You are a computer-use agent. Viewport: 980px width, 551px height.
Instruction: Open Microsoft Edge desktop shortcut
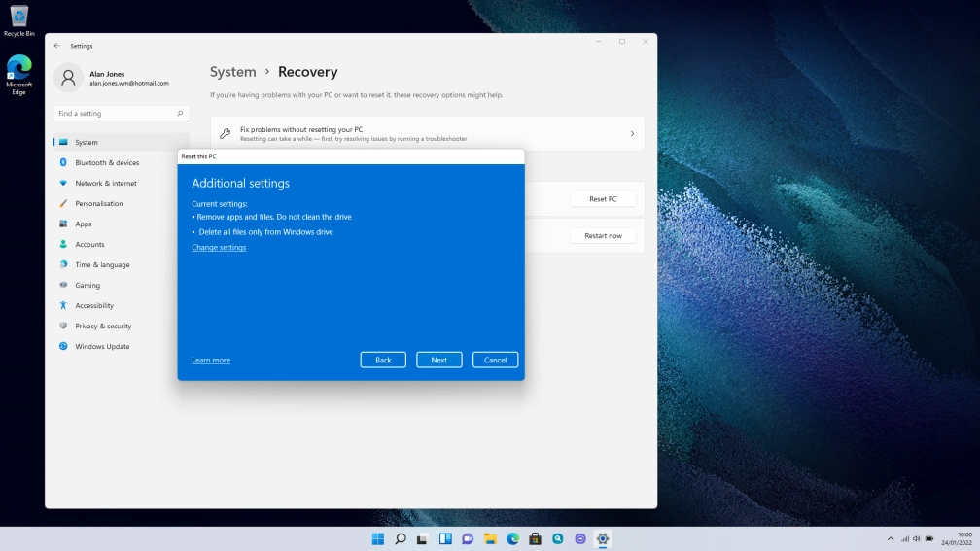[18, 75]
